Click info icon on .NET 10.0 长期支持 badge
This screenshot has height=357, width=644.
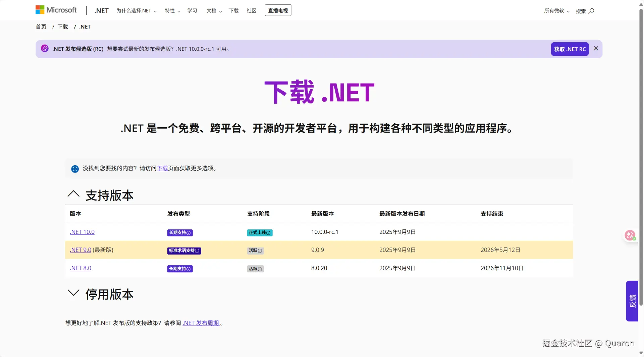click(x=189, y=233)
